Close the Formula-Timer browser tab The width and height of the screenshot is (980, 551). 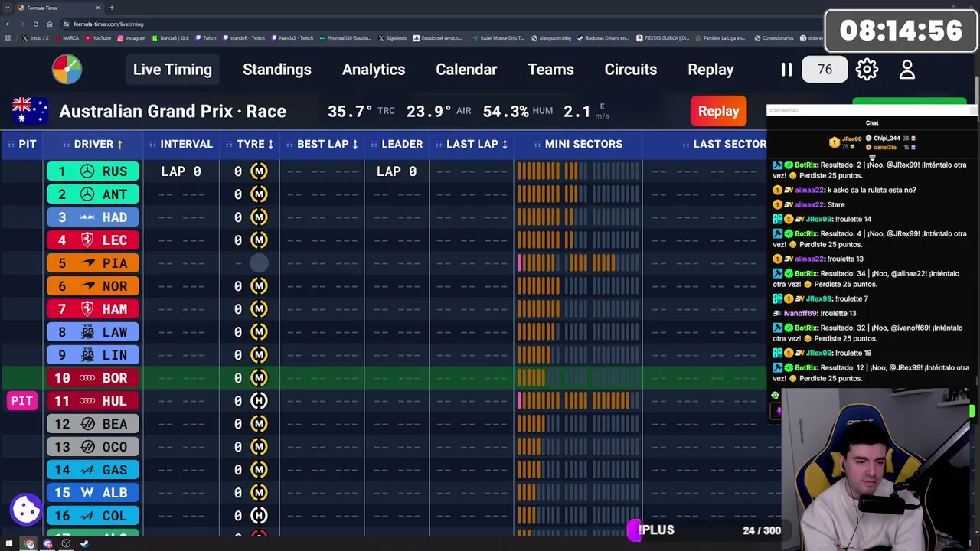pos(98,8)
